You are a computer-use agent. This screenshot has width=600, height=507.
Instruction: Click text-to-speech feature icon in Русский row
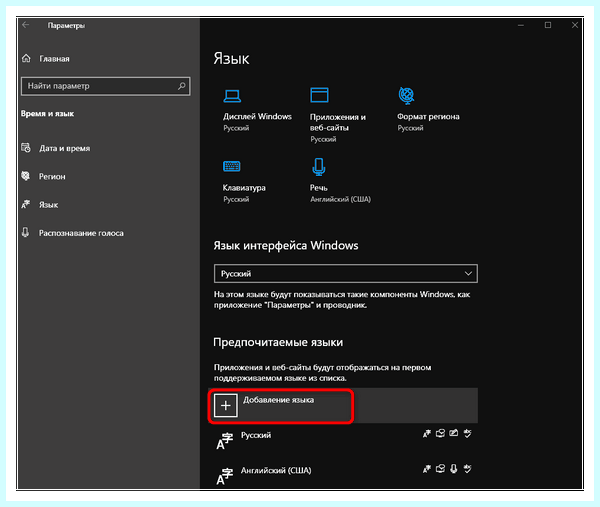(x=440, y=433)
